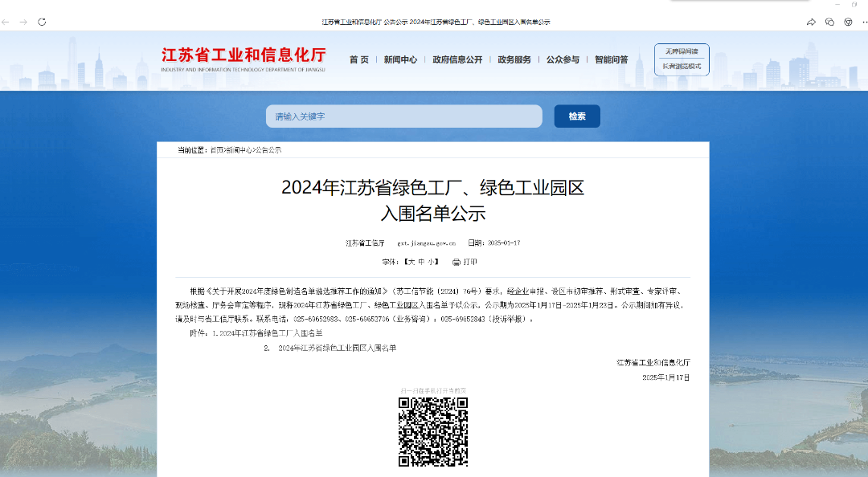Go to 政府信息公开 section
Screen dimensions: 868x477
457,59
